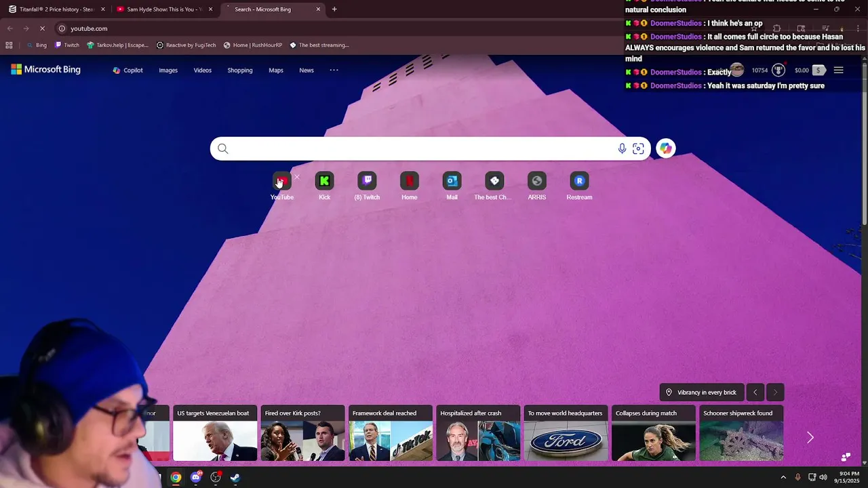The height and width of the screenshot is (488, 868).
Task: Open a new browser tab
Action: 334,9
